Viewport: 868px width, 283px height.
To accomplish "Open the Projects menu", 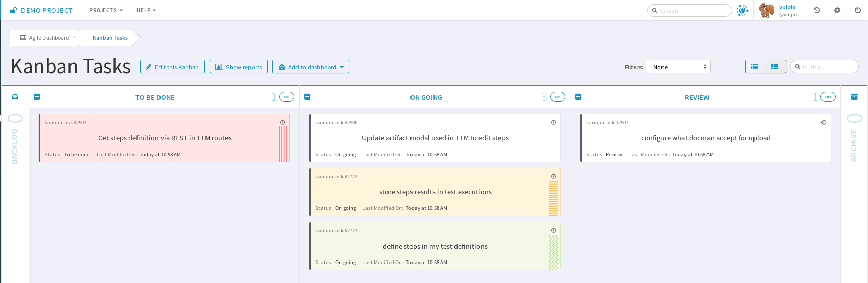I will 106,10.
